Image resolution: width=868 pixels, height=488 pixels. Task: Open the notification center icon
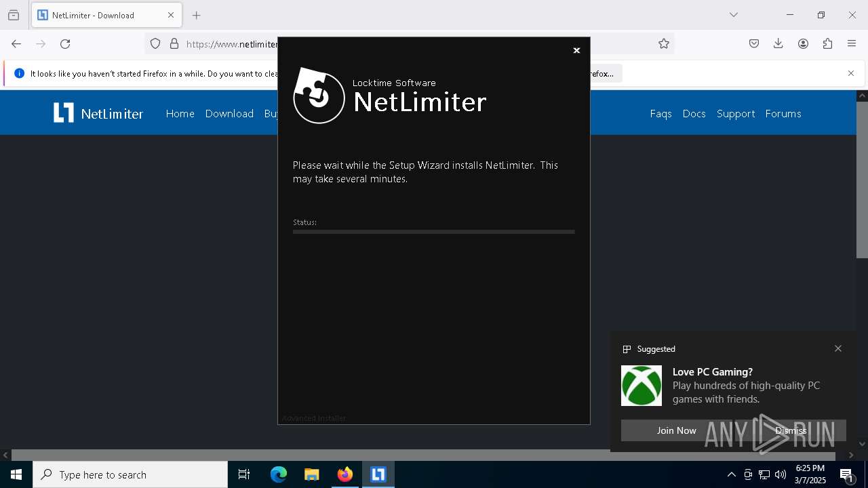(x=847, y=474)
